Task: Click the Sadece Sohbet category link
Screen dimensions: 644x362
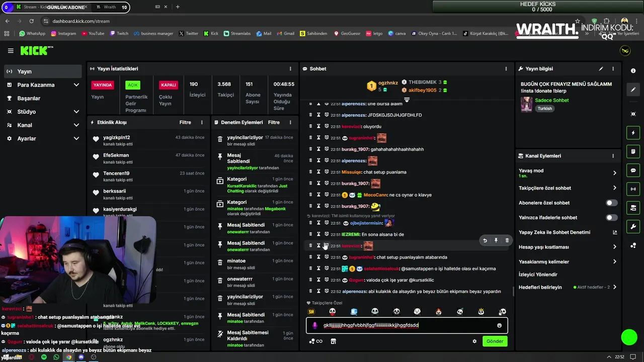Action: 552,100
